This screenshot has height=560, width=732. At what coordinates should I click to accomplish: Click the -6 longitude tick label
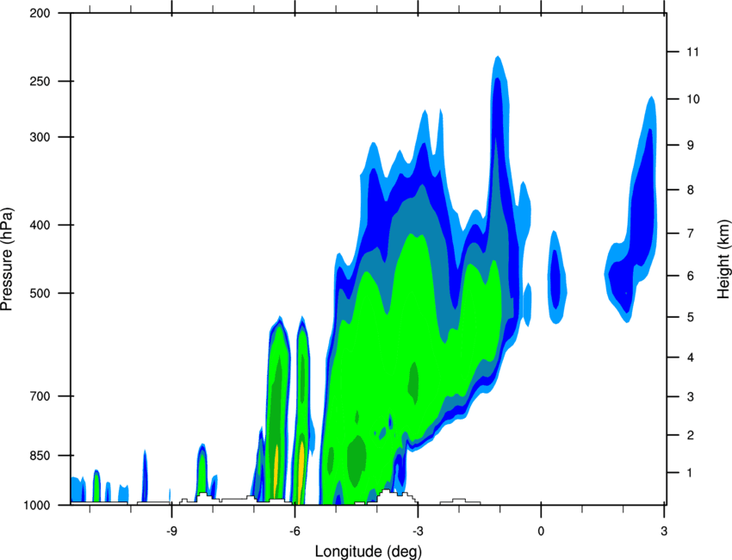tap(295, 531)
